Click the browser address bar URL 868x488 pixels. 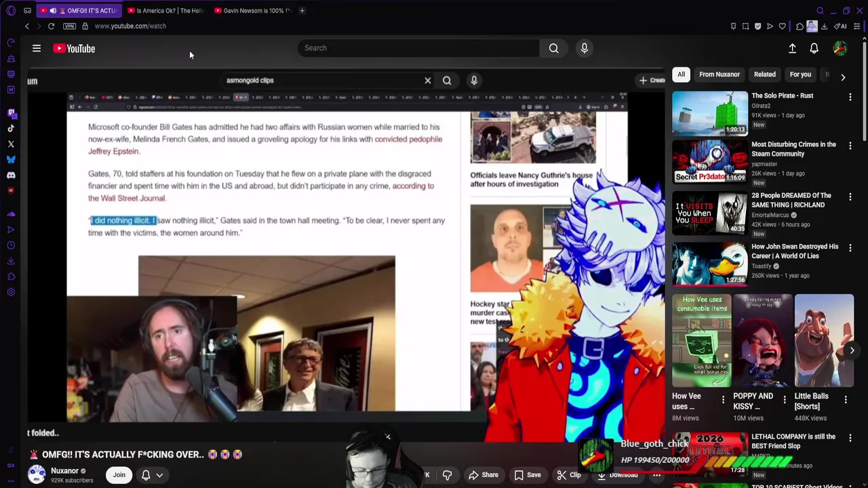(130, 26)
